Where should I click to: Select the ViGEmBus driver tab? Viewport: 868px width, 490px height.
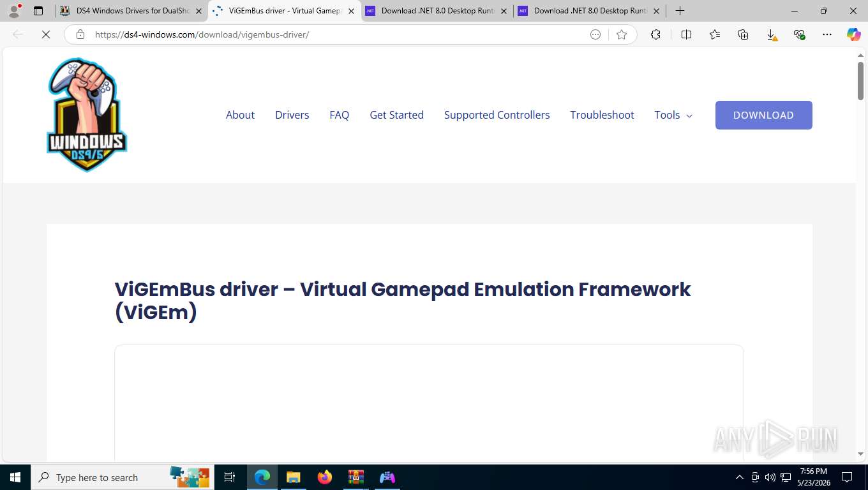pos(284,11)
